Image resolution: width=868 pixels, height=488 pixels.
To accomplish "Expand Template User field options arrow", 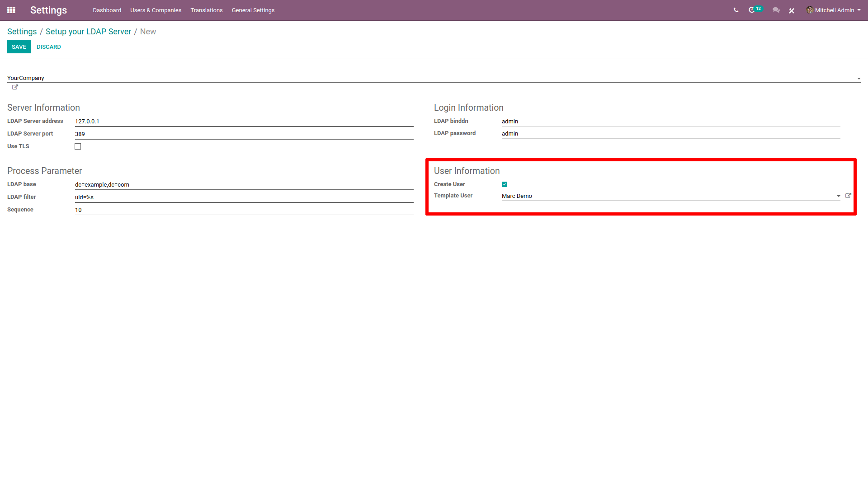I will click(839, 196).
